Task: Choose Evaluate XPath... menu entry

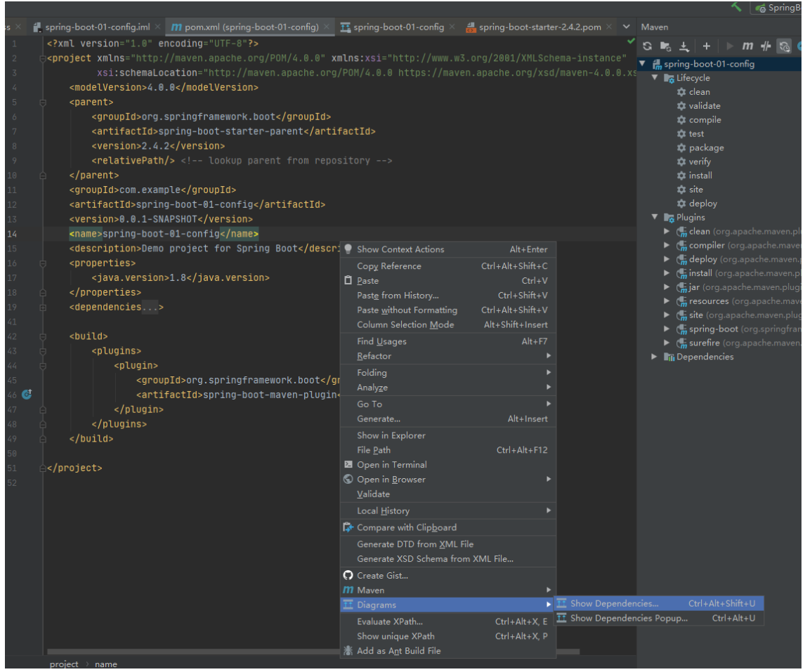Action: [448, 621]
